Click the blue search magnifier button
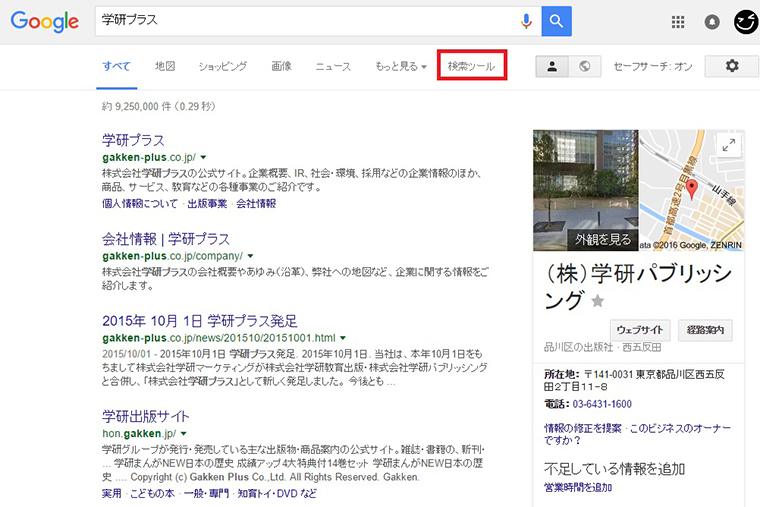The width and height of the screenshot is (760, 507). coord(556,21)
